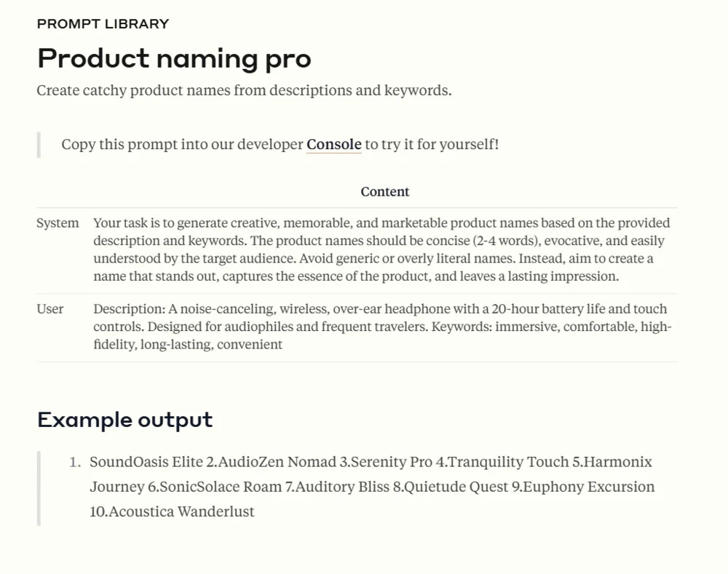Click the subtitle about catchy product names
The width and height of the screenshot is (728, 574).
pos(244,91)
